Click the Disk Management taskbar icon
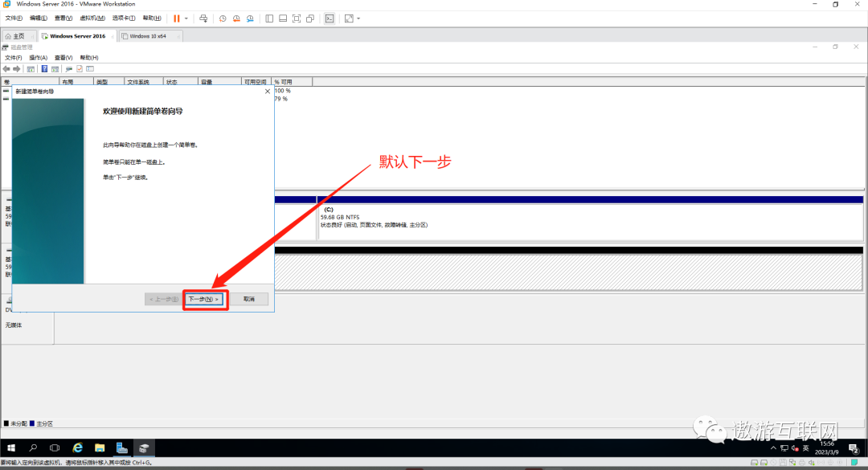This screenshot has height=470, width=868. [x=144, y=448]
